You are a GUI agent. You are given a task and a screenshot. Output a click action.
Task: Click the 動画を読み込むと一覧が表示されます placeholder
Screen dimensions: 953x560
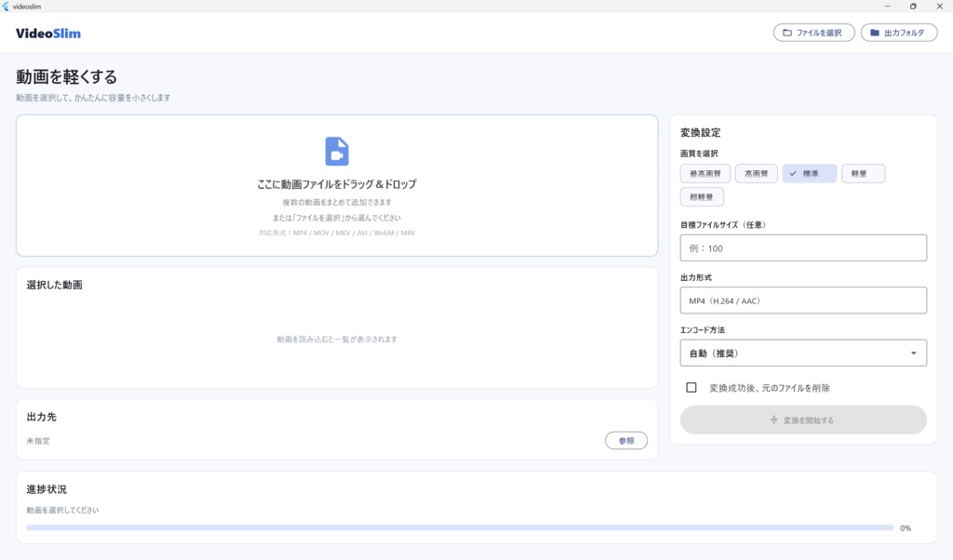click(337, 340)
